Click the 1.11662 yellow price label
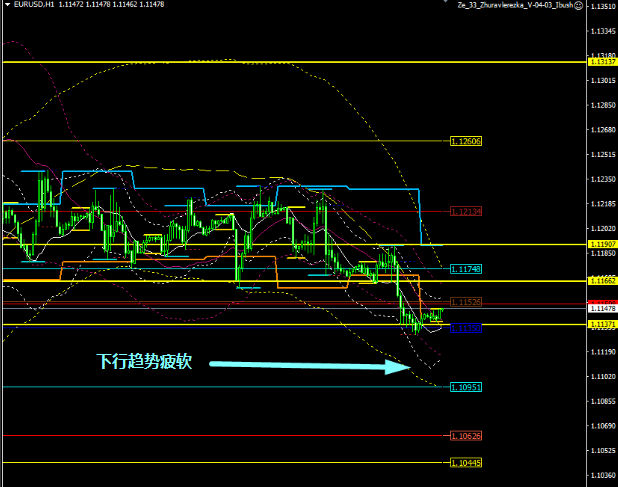This screenshot has height=487, width=618. click(x=602, y=281)
